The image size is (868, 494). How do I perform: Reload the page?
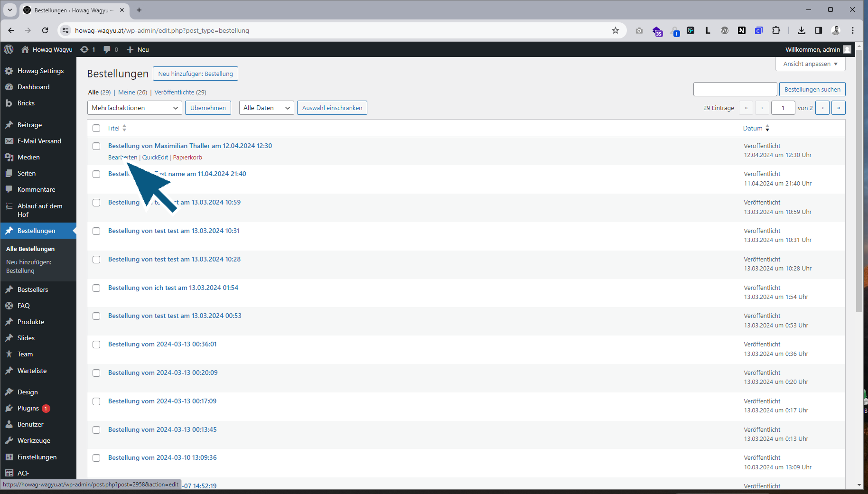pos(45,30)
